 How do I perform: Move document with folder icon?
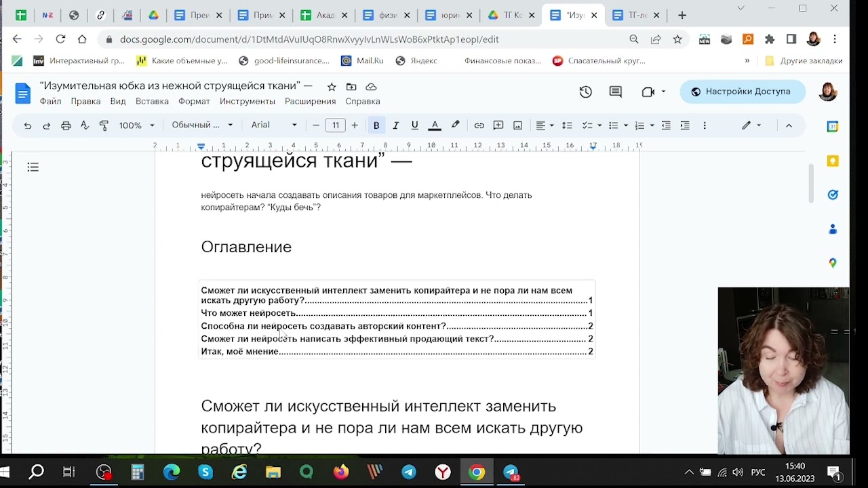(351, 87)
